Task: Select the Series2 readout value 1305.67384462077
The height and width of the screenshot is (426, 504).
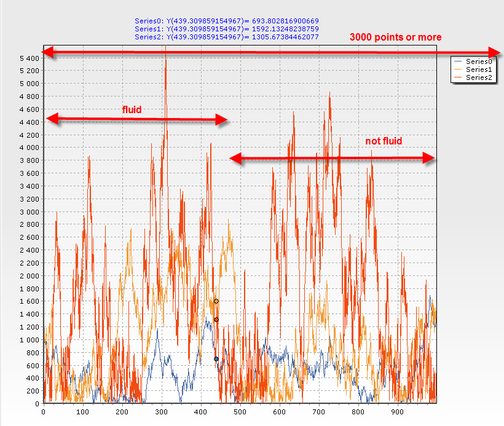Action: 285,37
